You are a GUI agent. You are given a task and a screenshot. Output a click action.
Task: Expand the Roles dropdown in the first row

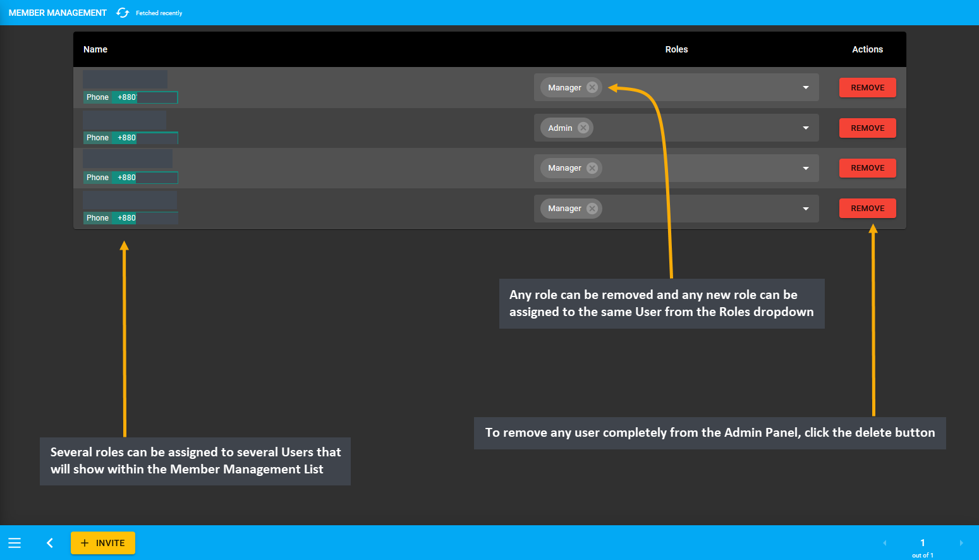pos(806,87)
